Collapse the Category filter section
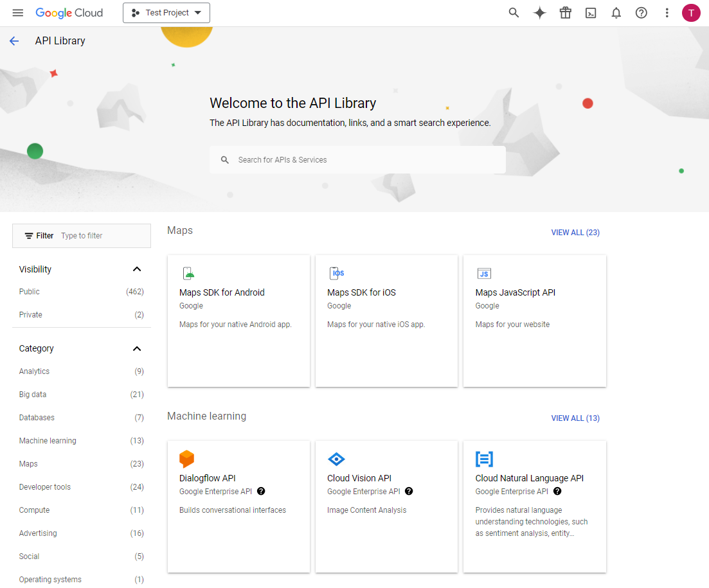Screen dimensions: 709x588 (136, 348)
